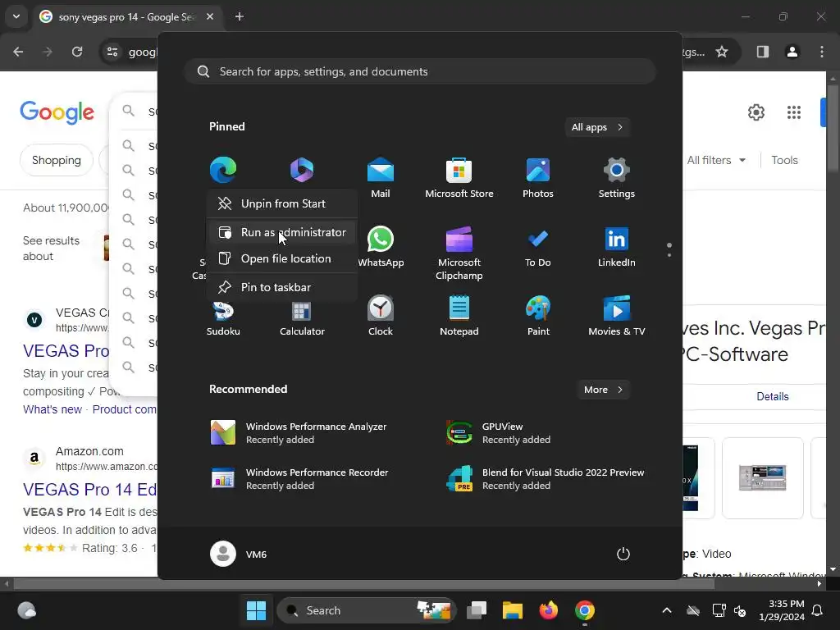This screenshot has width=840, height=630.
Task: Switch to Chrome in the taskbar
Action: coord(585,610)
